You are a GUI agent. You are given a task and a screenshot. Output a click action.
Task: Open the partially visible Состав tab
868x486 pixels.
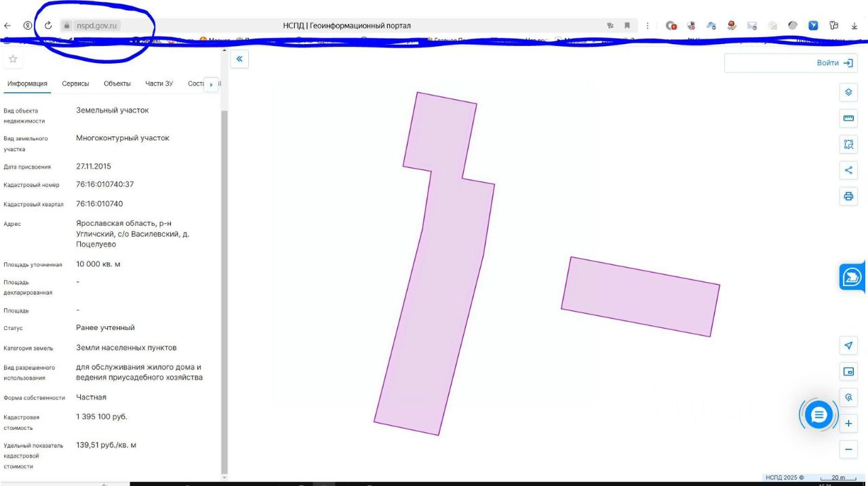(x=195, y=83)
